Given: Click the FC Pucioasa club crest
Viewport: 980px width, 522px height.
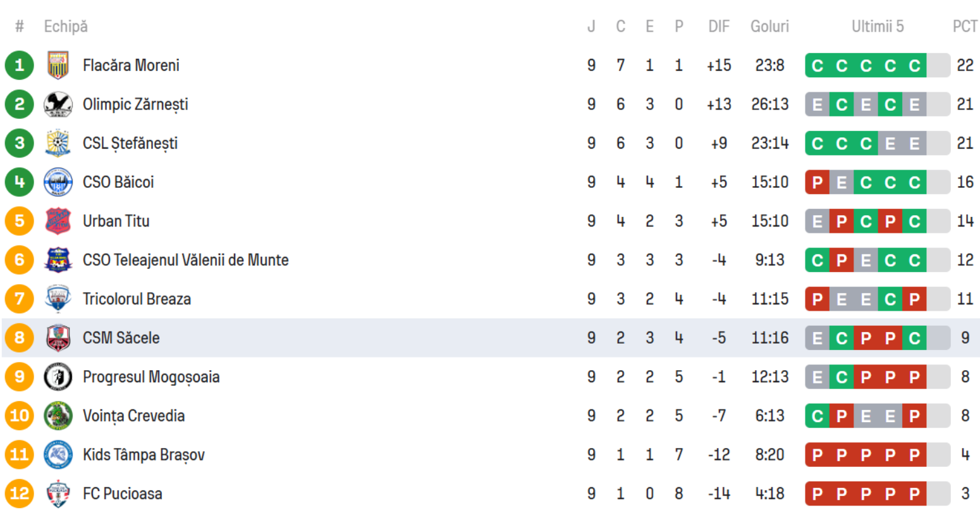Looking at the screenshot, I should pos(58,494).
